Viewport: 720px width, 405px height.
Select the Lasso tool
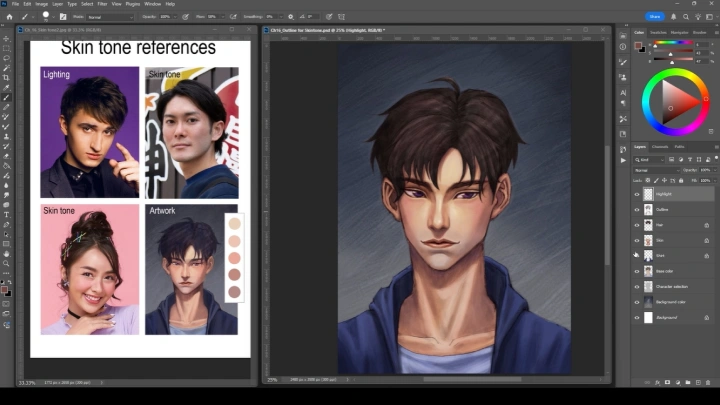(x=7, y=59)
